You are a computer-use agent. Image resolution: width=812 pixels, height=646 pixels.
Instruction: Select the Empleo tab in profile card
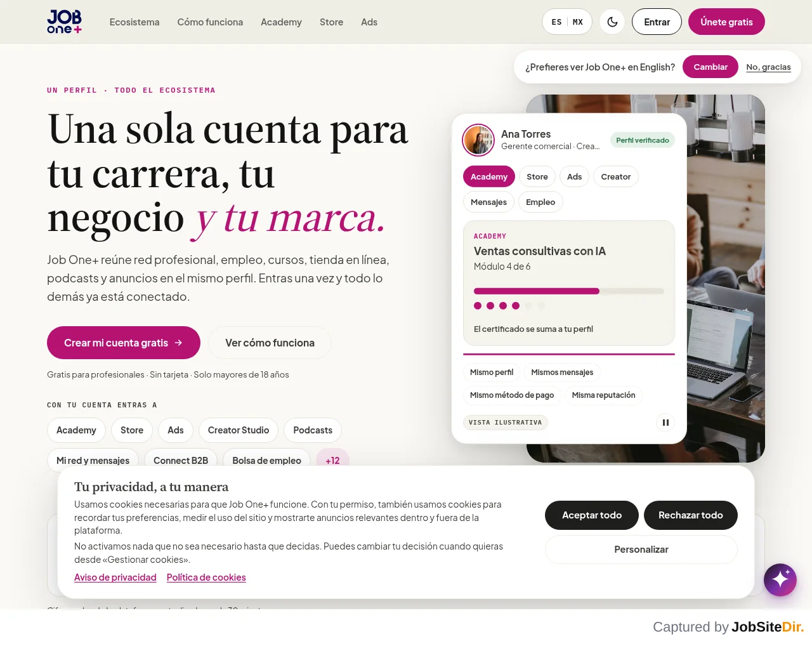[x=540, y=202]
